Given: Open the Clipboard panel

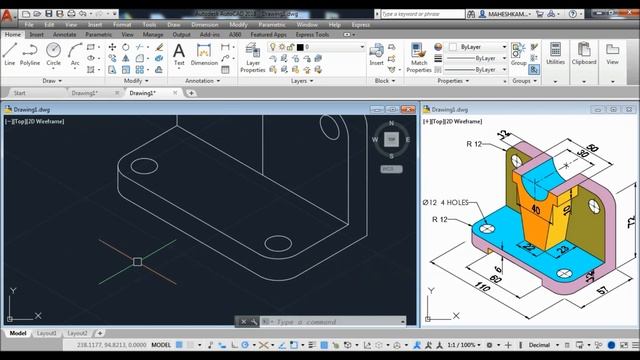Looking at the screenshot, I should 584,53.
